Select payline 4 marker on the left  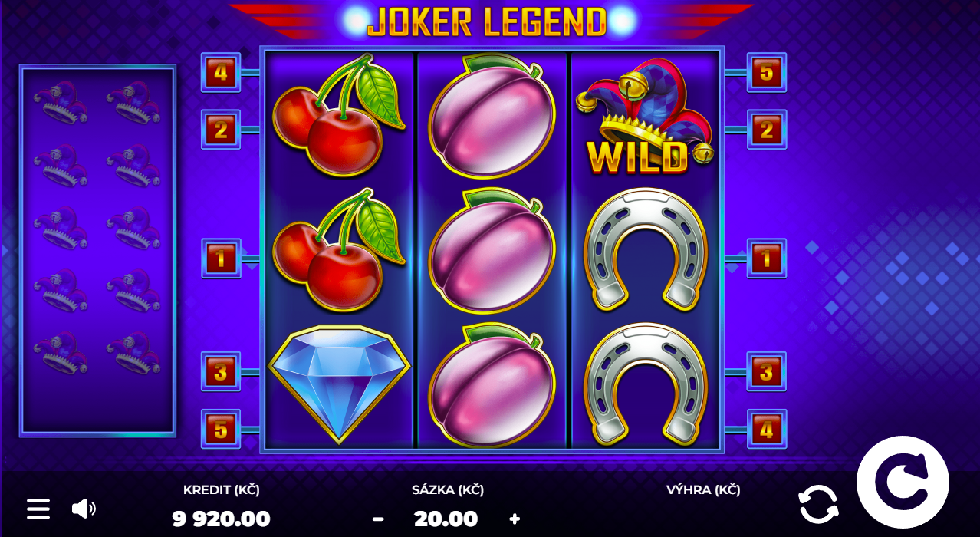point(221,73)
